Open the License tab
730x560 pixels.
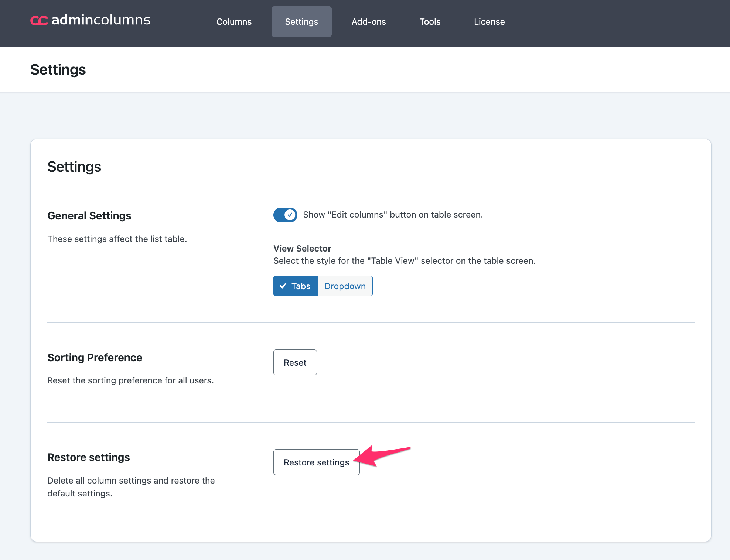click(x=489, y=22)
